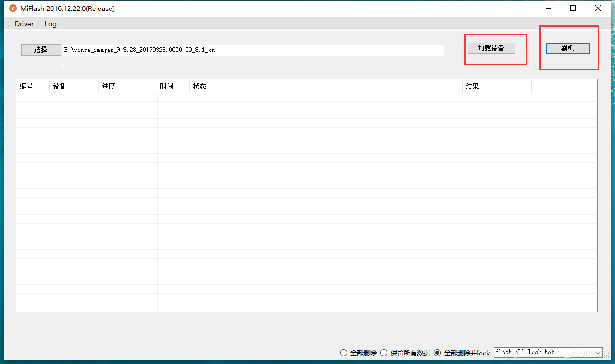This screenshot has width=615, height=364.
Task: Close the MiFlash window
Action: click(x=598, y=8)
